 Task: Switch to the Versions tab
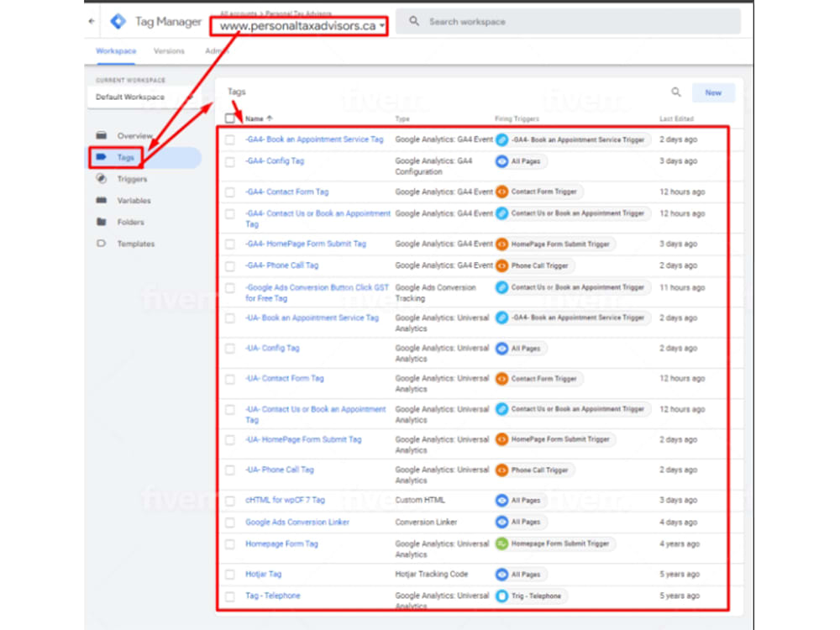tap(169, 51)
